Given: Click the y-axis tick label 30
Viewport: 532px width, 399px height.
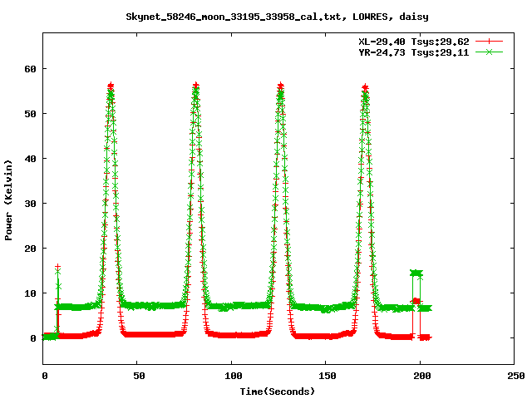Looking at the screenshot, I should tap(30, 204).
